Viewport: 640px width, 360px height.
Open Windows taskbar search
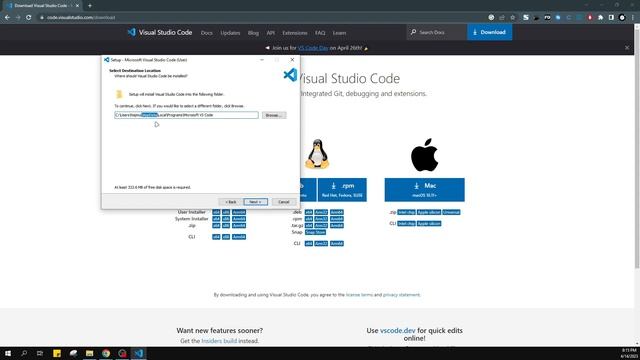[24, 353]
